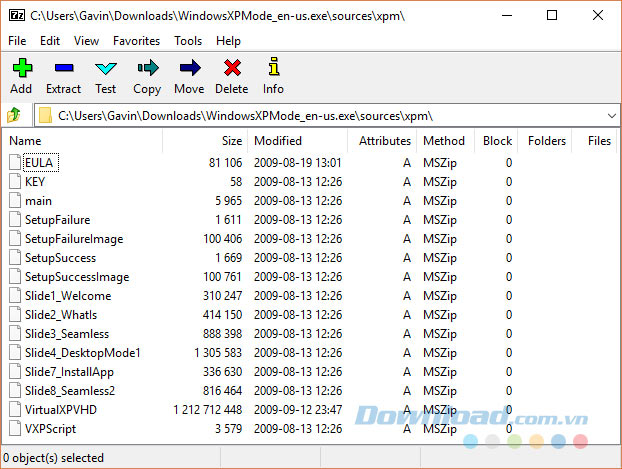This screenshot has width=622, height=469.
Task: Click the Slide2_WhatIs file icon
Action: pos(15,315)
